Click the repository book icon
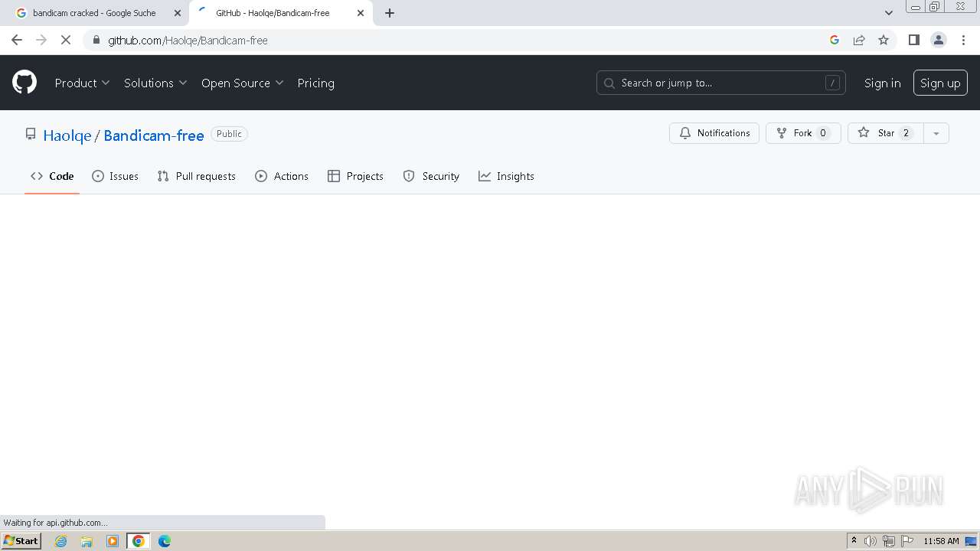The image size is (980, 551). pos(31,134)
